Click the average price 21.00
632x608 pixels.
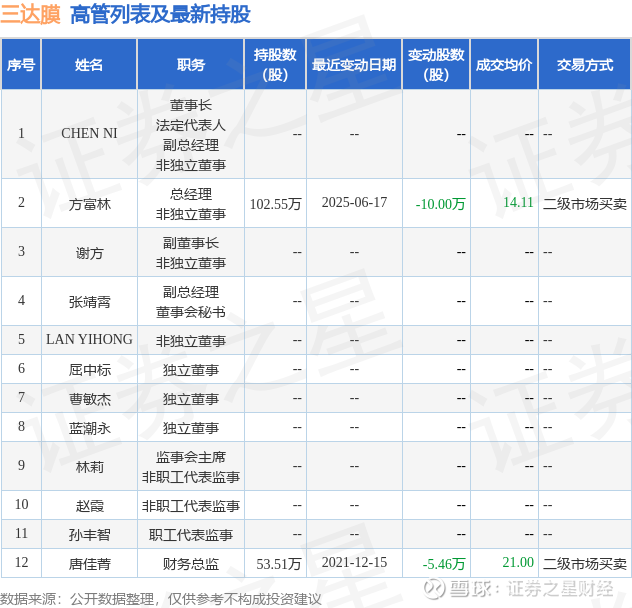(x=518, y=562)
